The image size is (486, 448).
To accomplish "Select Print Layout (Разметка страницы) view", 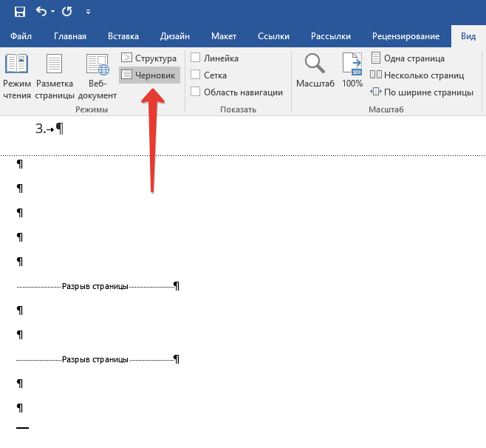I will pyautogui.click(x=54, y=76).
